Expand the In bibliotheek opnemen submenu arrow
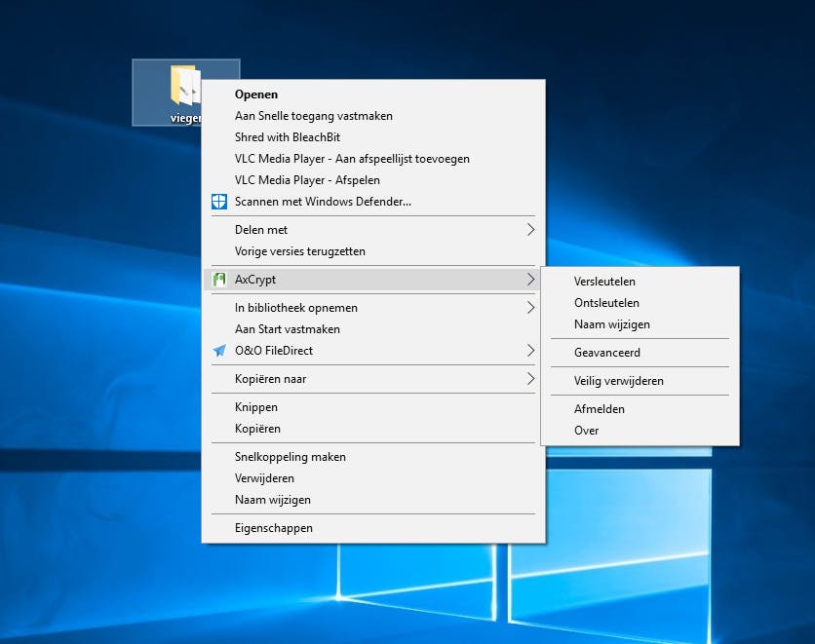The height and width of the screenshot is (644, 815). [530, 308]
